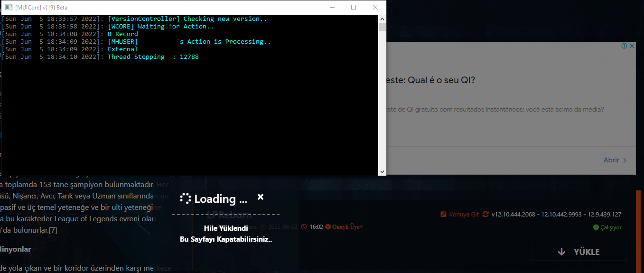Screen dimensions: 644x273
Task: Click the Onaylı Üye+ exclamation icon
Action: (x=328, y=227)
